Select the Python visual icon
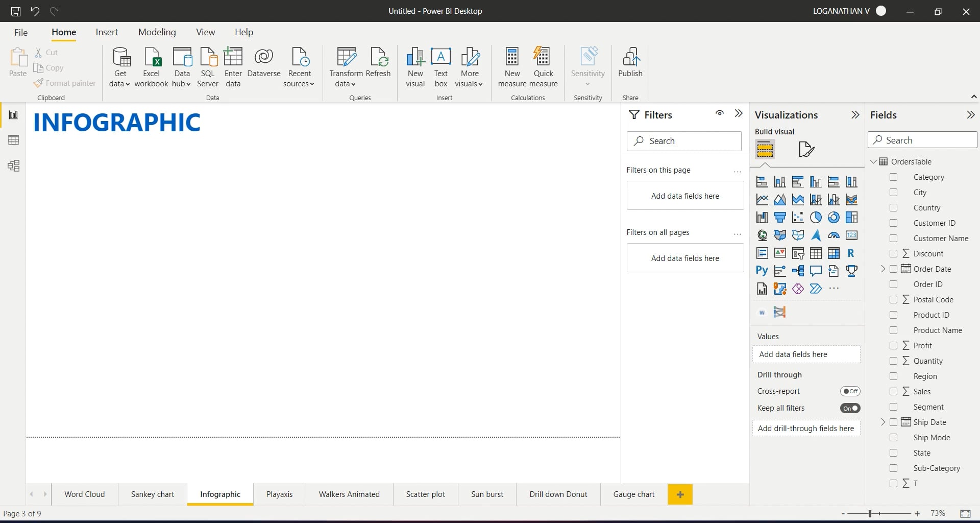The width and height of the screenshot is (980, 523). tap(762, 271)
